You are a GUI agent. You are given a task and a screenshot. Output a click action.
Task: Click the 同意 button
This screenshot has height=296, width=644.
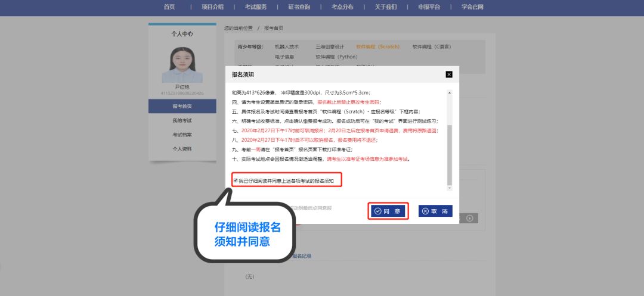[x=388, y=211]
